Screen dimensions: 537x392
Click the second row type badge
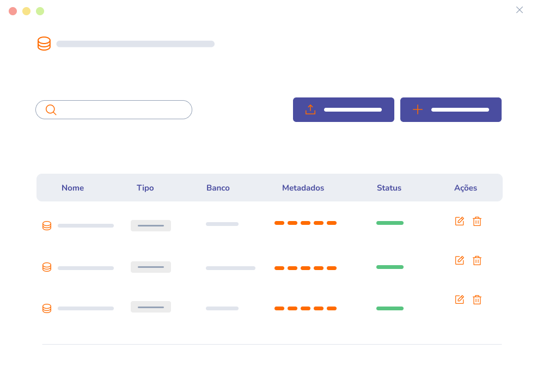151,267
